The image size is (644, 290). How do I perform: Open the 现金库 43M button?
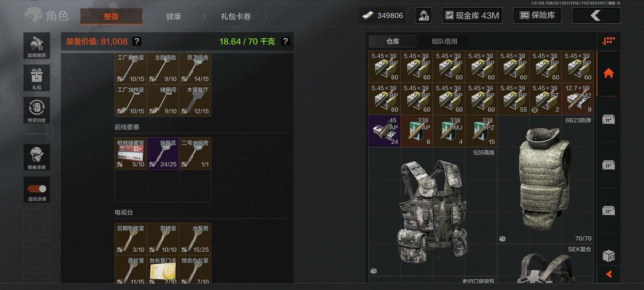click(x=472, y=16)
